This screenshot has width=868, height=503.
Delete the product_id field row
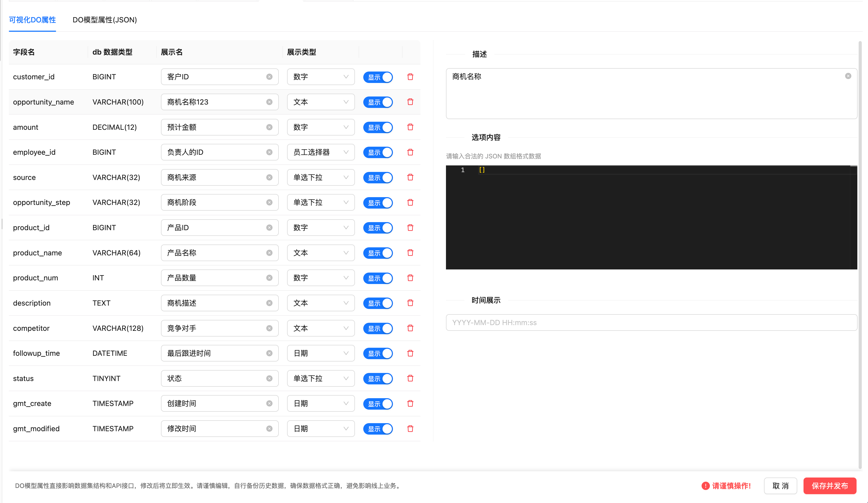(x=410, y=228)
